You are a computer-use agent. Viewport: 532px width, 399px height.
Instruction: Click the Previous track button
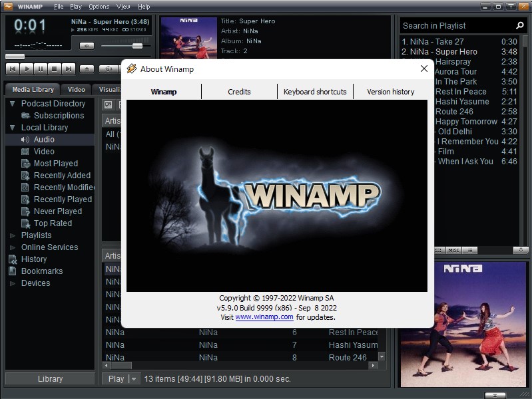click(13, 68)
